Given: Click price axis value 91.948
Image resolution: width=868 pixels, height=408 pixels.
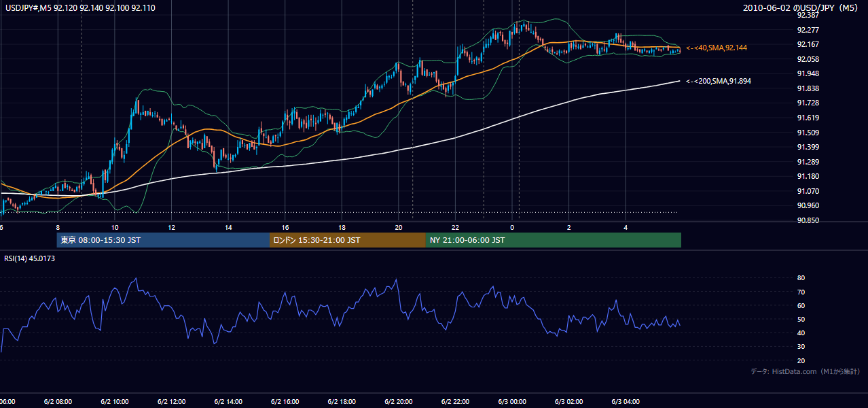Looking at the screenshot, I should coord(807,74).
